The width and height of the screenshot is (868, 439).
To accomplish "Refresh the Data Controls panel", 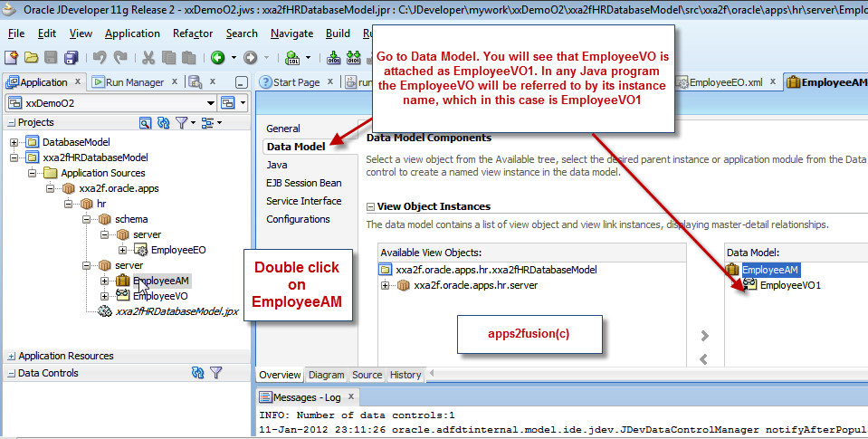I will (x=197, y=373).
